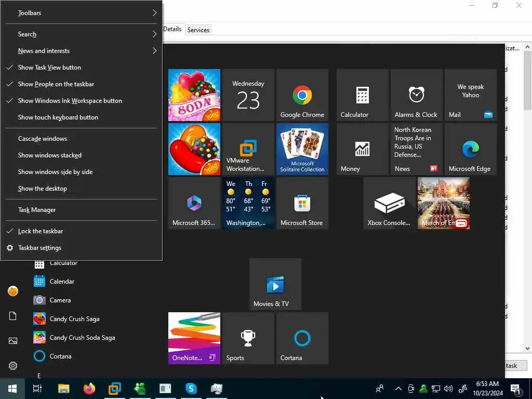
Task: Enable Show touch keyboard button
Action: (82, 117)
